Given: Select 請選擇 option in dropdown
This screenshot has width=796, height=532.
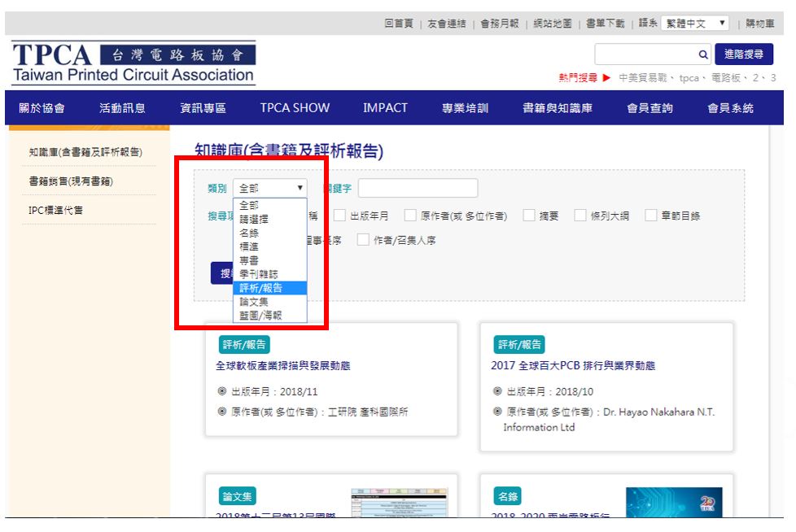Looking at the screenshot, I should pyautogui.click(x=270, y=219).
